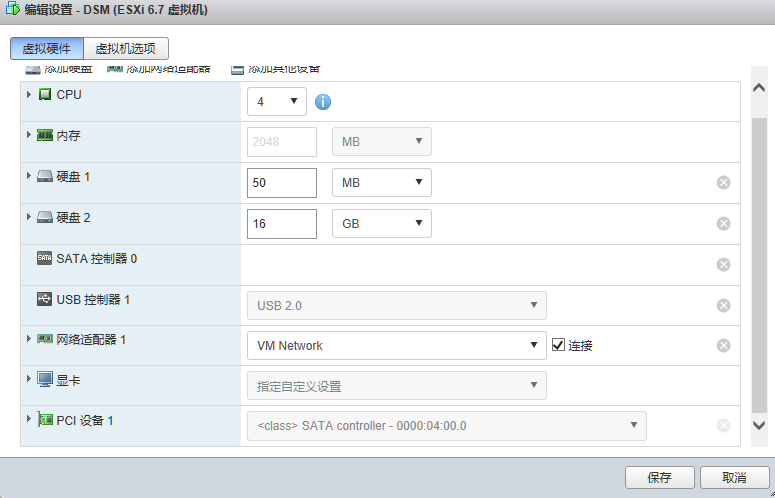Screen dimensions: 775x498
Task: Click the CPU info icon
Action: [x=323, y=102]
